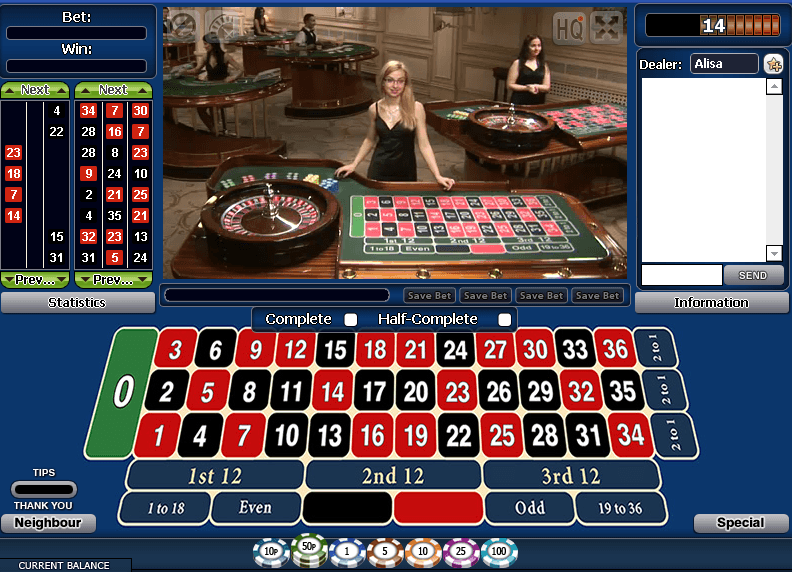Select the green 50p chip
Screen dimensions: 792x572
(x=309, y=549)
